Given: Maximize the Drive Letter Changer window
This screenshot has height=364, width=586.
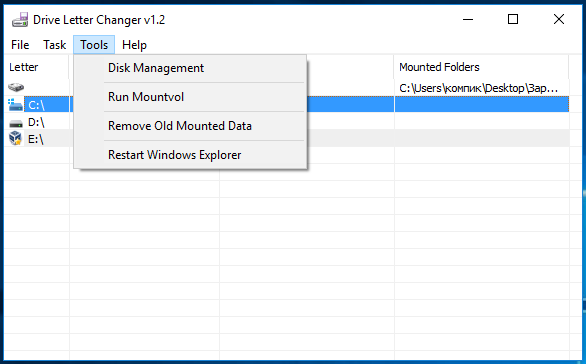Looking at the screenshot, I should [513, 19].
